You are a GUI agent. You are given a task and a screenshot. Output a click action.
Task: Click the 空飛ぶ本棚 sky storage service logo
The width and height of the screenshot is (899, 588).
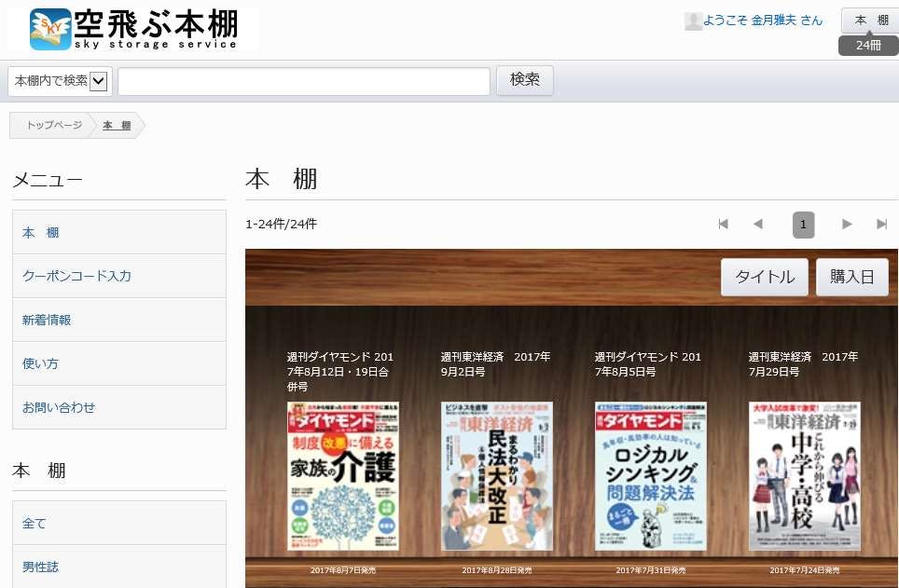pyautogui.click(x=133, y=28)
